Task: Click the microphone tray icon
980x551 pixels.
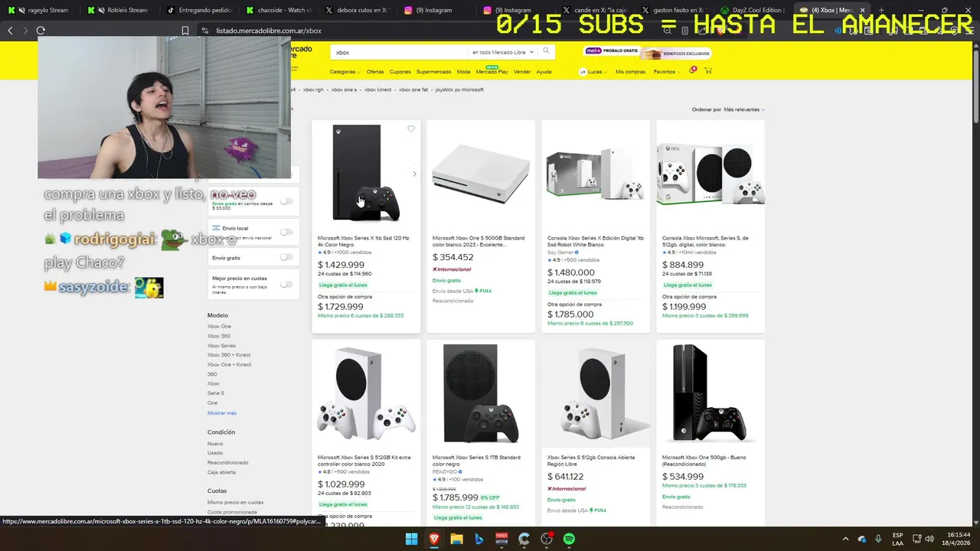Action: pyautogui.click(x=878, y=539)
